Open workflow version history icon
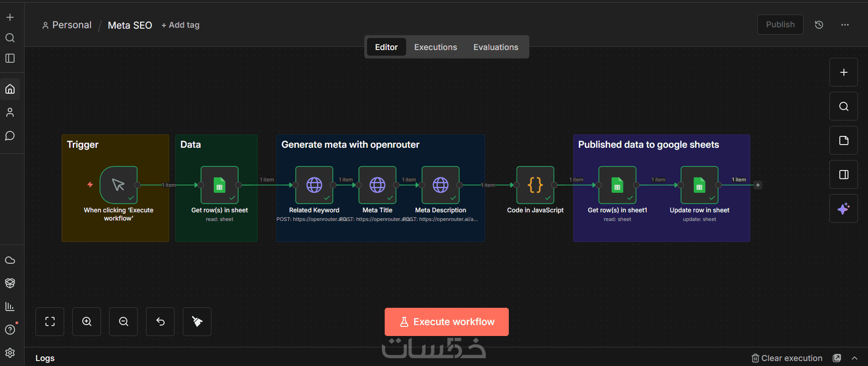The width and height of the screenshot is (868, 366). tap(819, 25)
